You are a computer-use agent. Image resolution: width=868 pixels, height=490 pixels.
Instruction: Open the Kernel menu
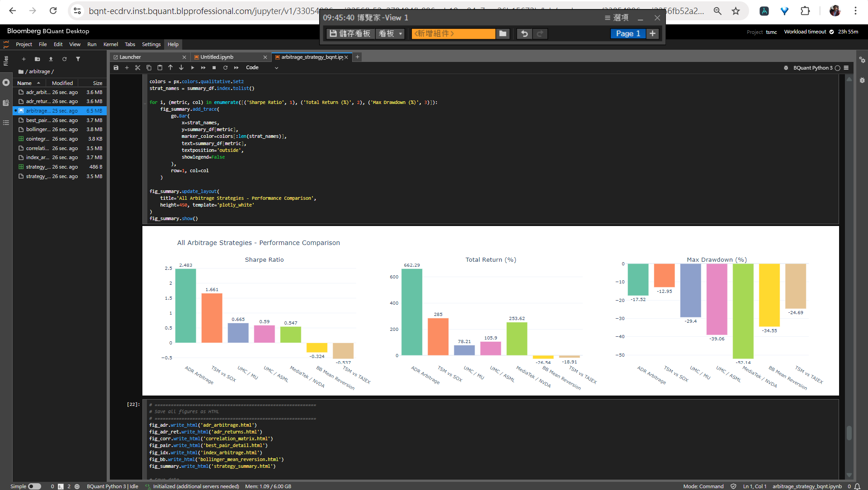(x=110, y=44)
